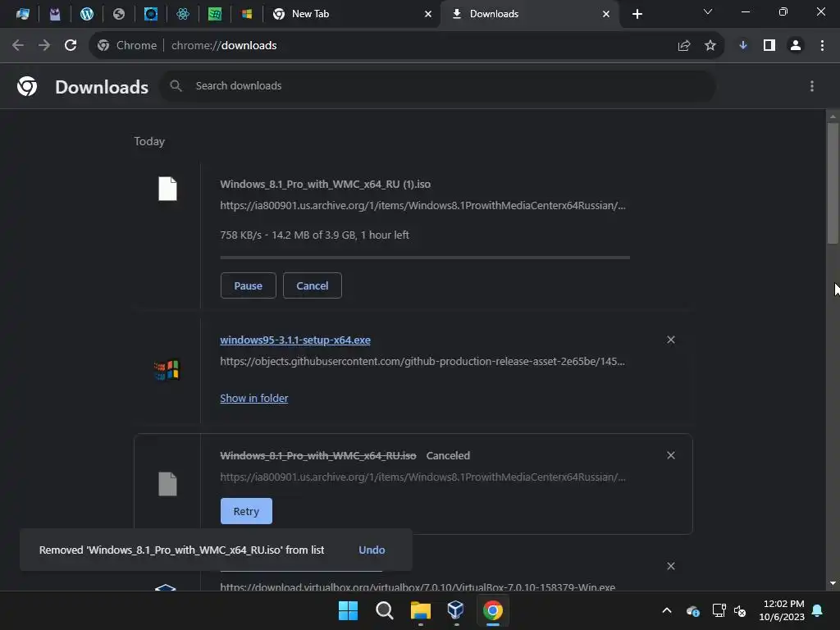
Task: Click the network display tray icon
Action: [719, 610]
